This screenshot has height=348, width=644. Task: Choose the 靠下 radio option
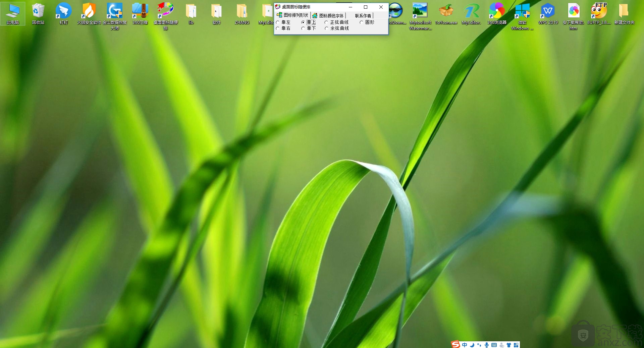[303, 28]
